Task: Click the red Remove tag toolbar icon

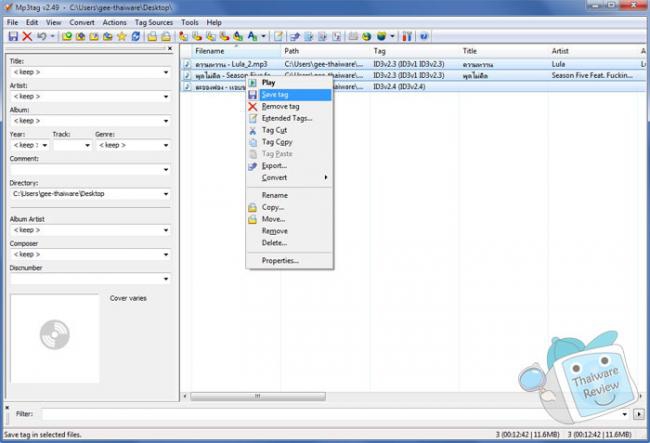Action: [x=27, y=36]
